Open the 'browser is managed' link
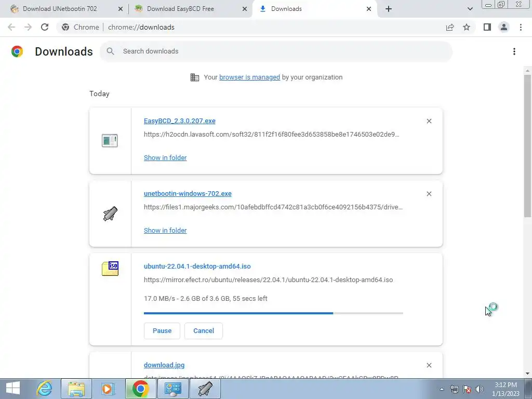 tap(250, 77)
